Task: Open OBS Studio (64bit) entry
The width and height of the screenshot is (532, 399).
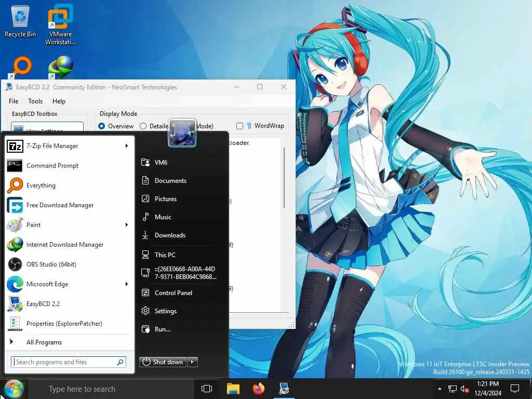Action: pos(70,264)
